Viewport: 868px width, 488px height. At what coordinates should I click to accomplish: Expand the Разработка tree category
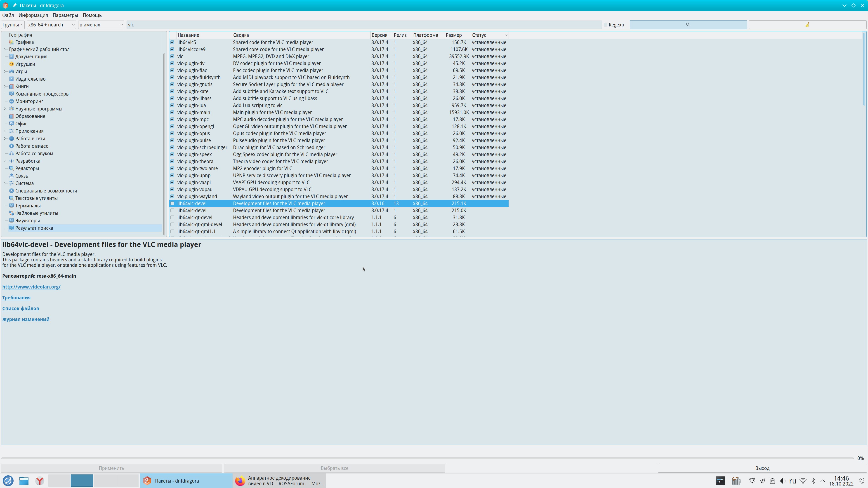pyautogui.click(x=5, y=161)
